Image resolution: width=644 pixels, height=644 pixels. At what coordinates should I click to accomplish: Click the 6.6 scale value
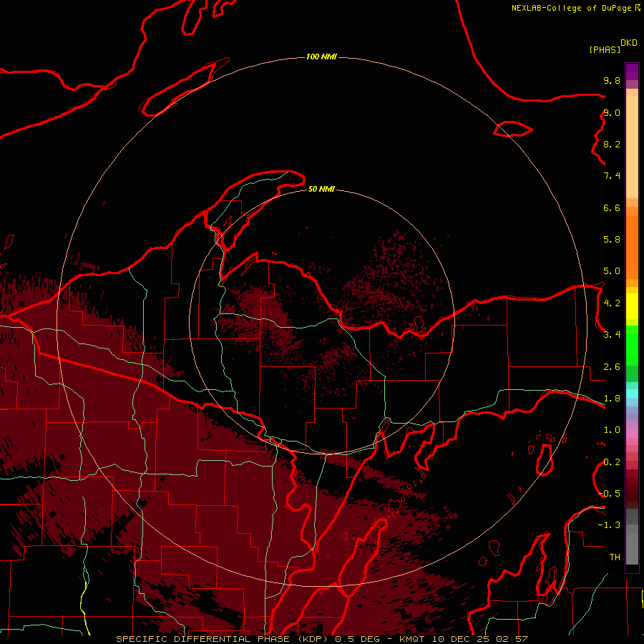click(x=612, y=208)
